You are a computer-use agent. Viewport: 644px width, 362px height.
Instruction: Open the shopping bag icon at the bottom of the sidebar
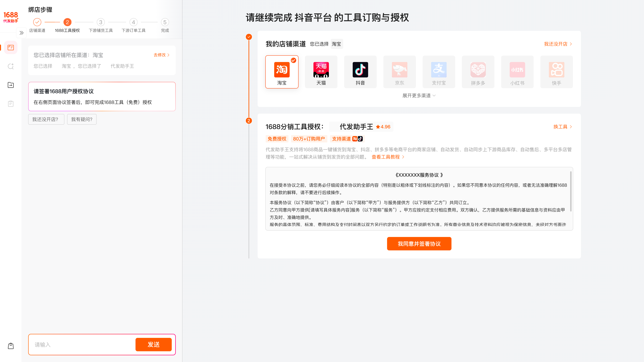pos(11,346)
